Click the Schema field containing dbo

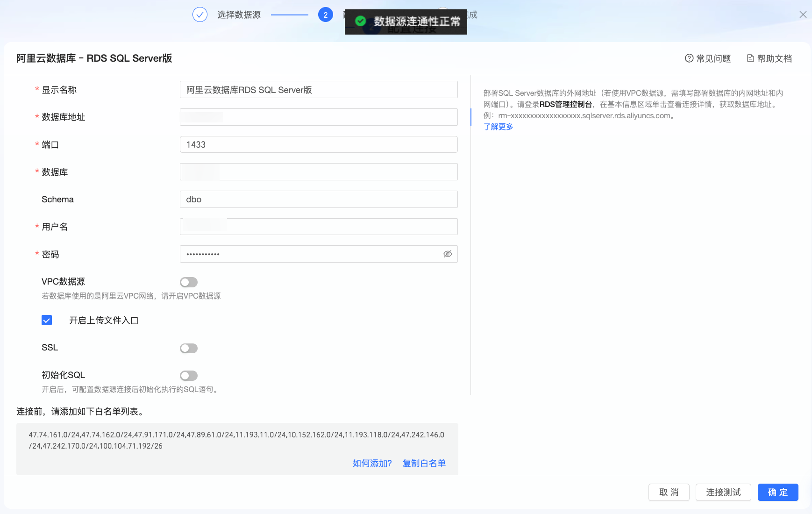click(x=319, y=200)
